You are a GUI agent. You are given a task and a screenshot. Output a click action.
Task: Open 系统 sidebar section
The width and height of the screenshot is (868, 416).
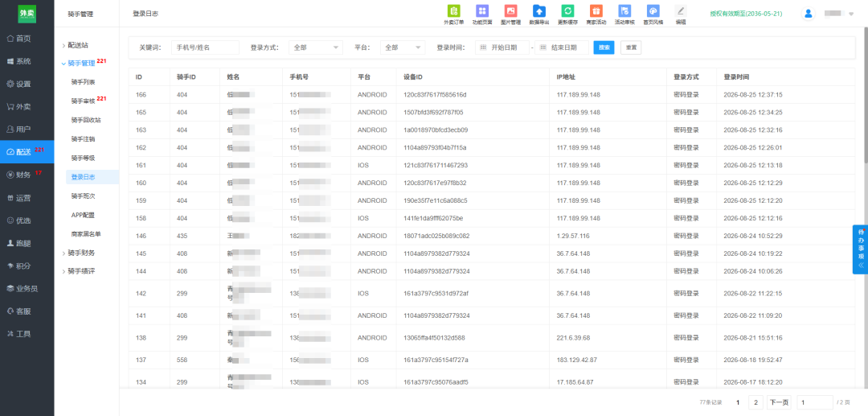coord(27,61)
